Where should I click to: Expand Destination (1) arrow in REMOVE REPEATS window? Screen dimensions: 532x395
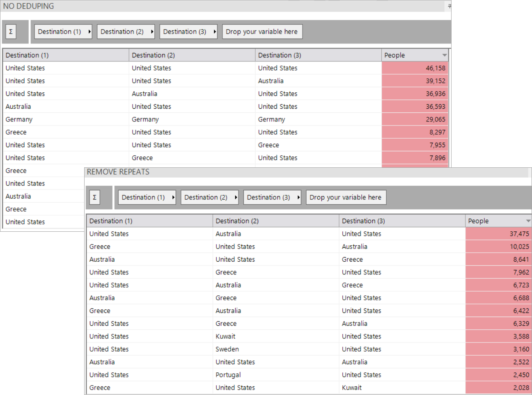[x=173, y=197]
